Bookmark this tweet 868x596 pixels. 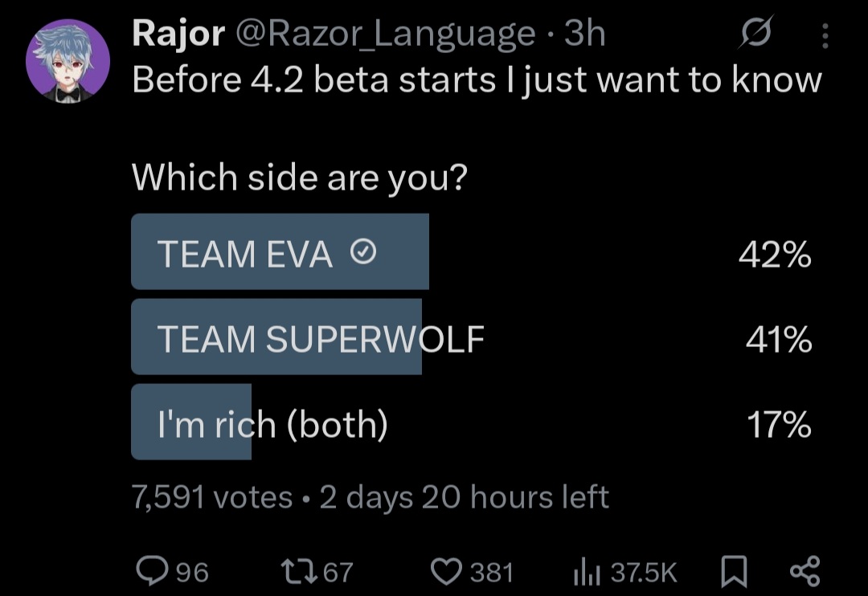click(734, 572)
